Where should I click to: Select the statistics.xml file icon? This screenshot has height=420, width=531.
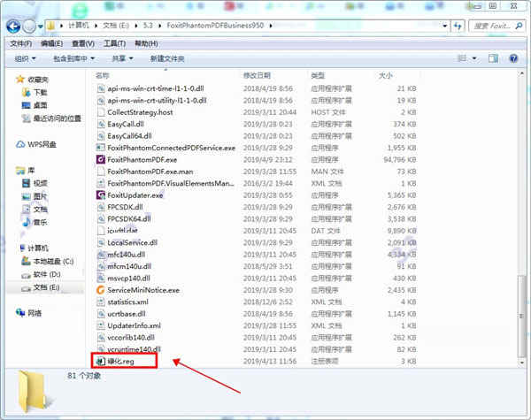(101, 302)
